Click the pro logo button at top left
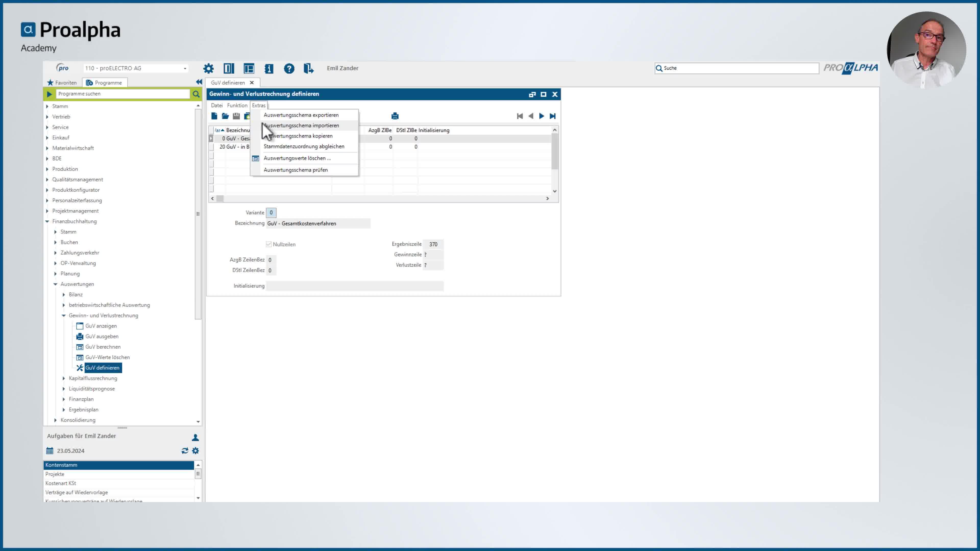The height and width of the screenshot is (551, 980). (x=62, y=68)
